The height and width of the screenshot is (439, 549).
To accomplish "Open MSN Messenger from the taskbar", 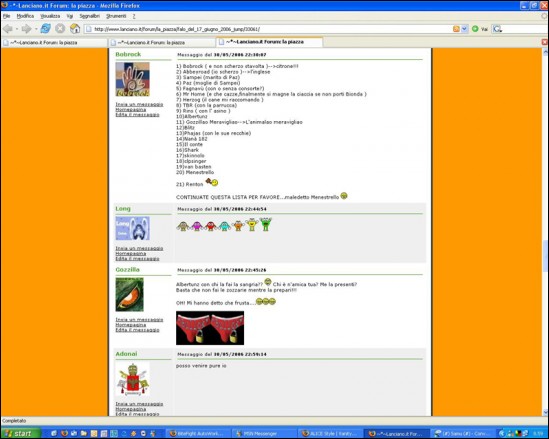I will pyautogui.click(x=263, y=433).
